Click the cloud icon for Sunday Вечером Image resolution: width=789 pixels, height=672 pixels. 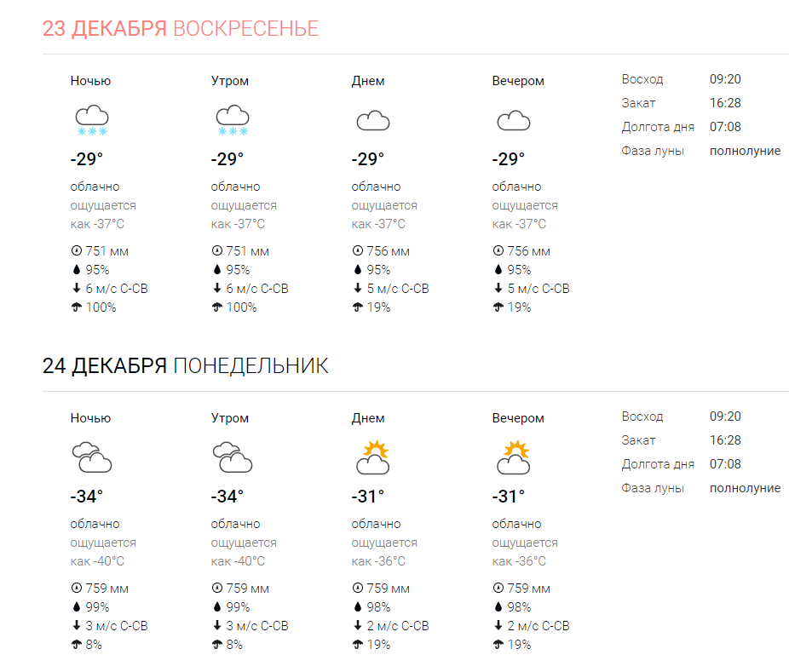(x=513, y=120)
